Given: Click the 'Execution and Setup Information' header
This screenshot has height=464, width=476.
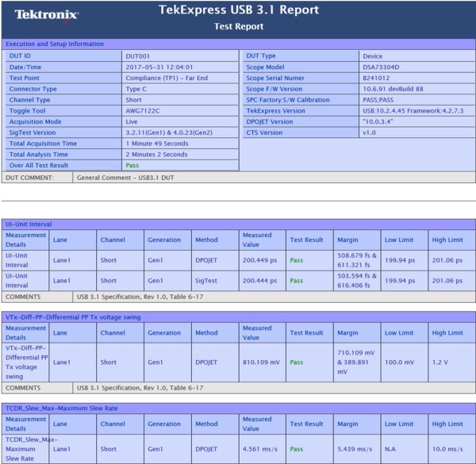Looking at the screenshot, I should pos(55,44).
